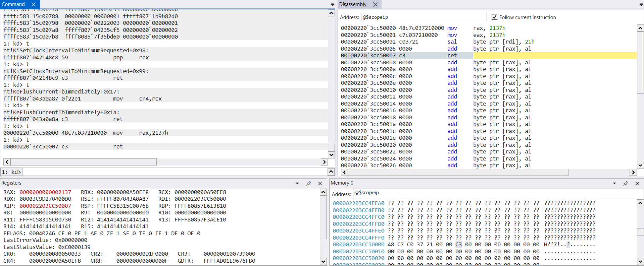The width and height of the screenshot is (644, 266).
Task: Open the Memory 0 window options dropdown
Action: point(614,183)
